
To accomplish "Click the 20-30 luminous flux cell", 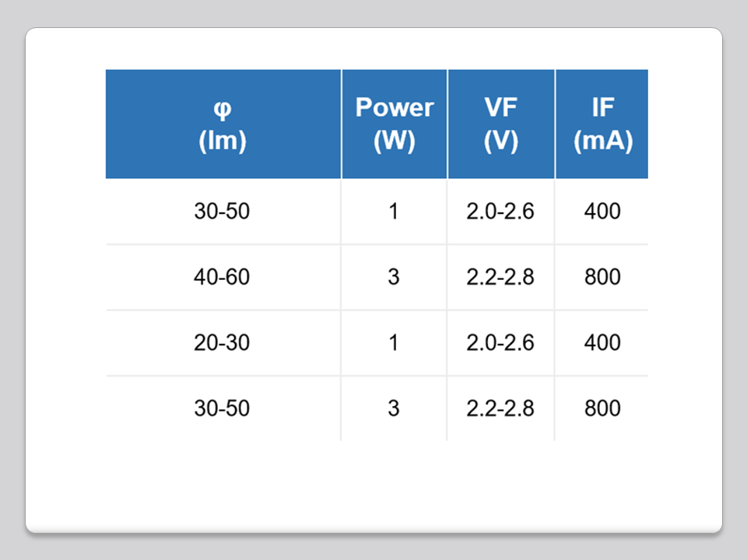I will coord(223,342).
